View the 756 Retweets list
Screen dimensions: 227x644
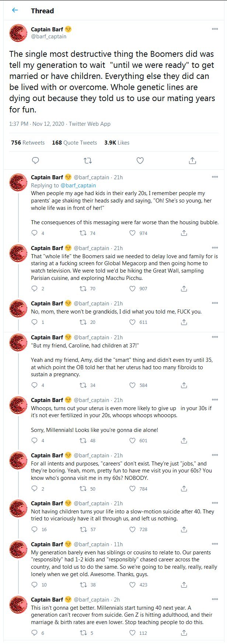click(28, 143)
